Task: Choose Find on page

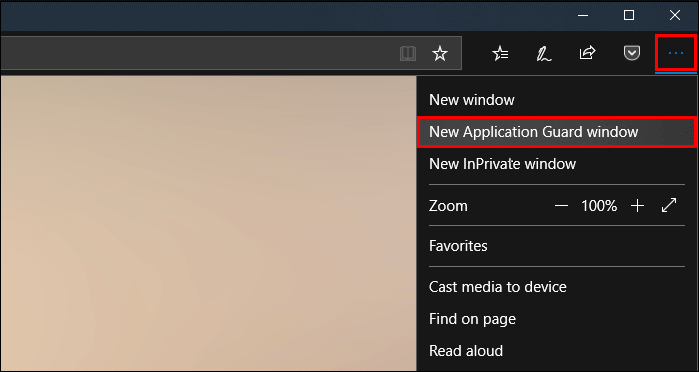Action: [x=557, y=319]
